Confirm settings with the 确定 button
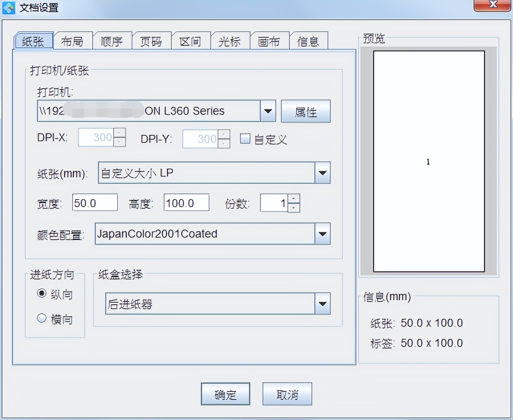The height and width of the screenshot is (420, 513). point(225,394)
